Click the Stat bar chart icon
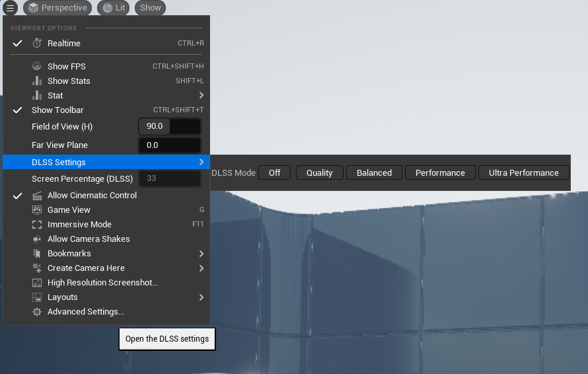 tap(37, 95)
